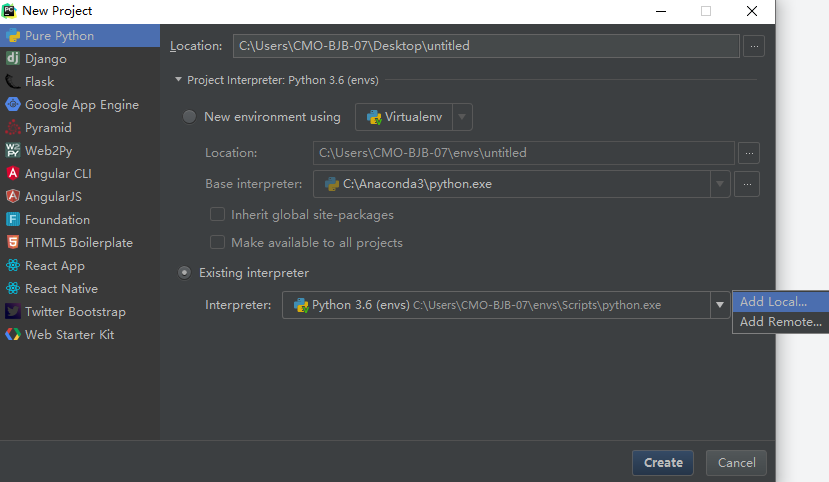Click the Pyramid label in project list
Viewport: 829px width, 482px height.
click(48, 128)
